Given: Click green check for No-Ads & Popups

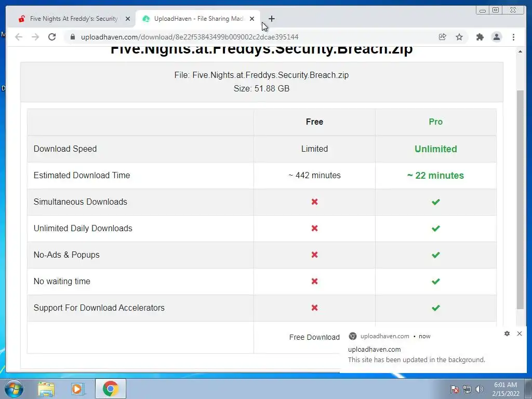Looking at the screenshot, I should [436, 255].
